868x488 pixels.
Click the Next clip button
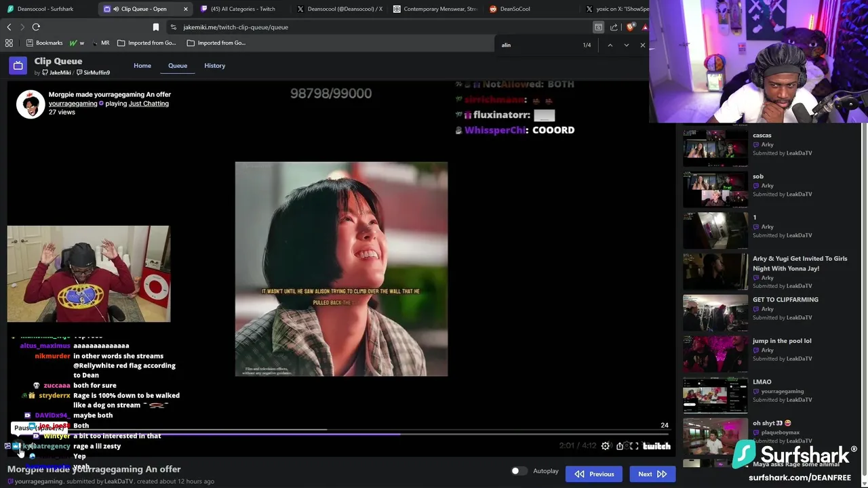click(652, 474)
